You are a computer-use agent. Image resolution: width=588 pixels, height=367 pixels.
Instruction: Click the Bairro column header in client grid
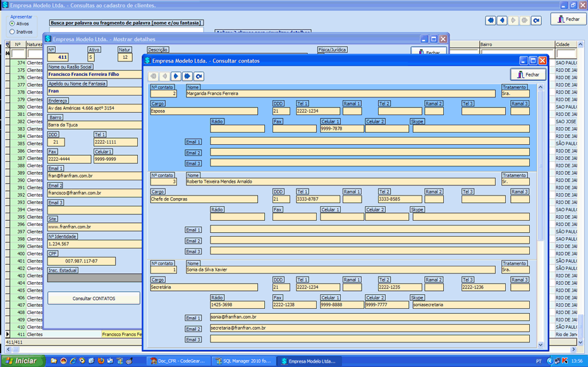[x=517, y=44]
